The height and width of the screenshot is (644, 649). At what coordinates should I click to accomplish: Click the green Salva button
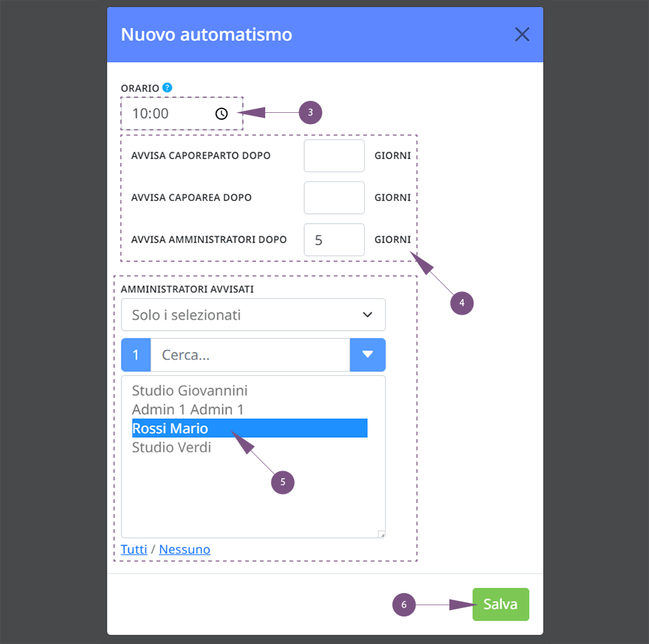[x=500, y=604]
